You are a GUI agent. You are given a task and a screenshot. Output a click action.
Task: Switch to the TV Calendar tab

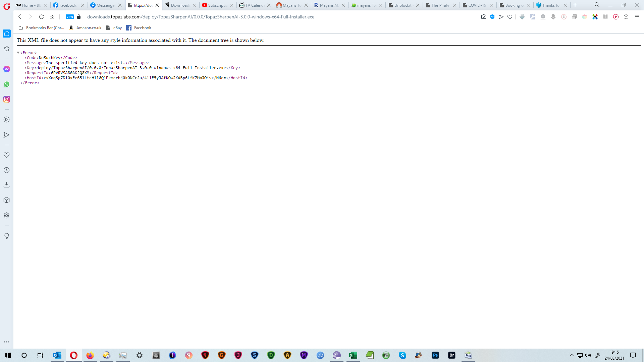[254, 5]
